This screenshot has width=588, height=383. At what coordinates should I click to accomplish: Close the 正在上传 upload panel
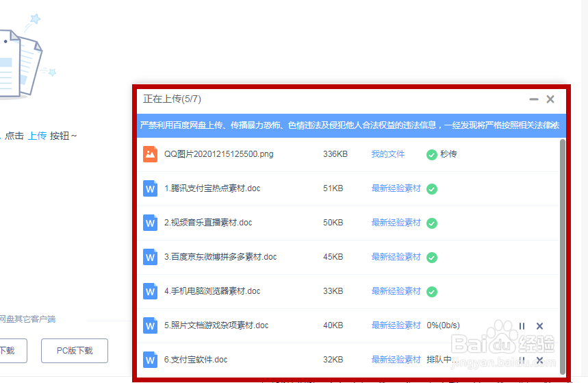[550, 99]
